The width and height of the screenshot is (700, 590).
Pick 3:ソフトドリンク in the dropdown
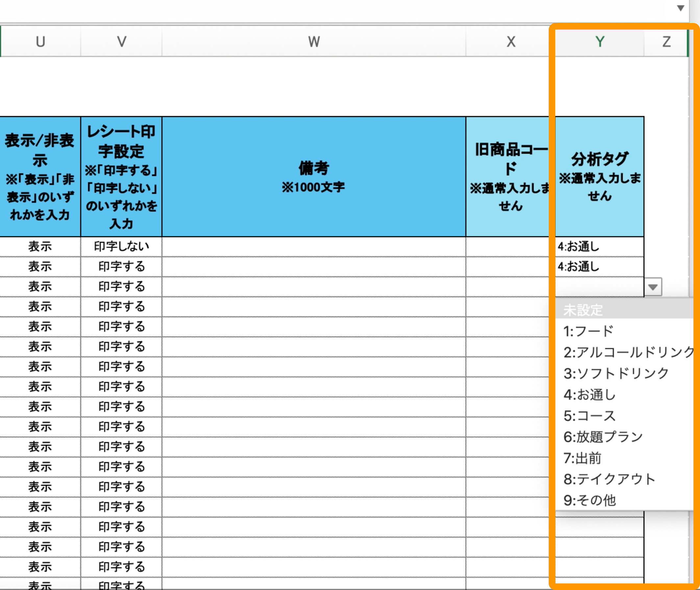pyautogui.click(x=624, y=373)
